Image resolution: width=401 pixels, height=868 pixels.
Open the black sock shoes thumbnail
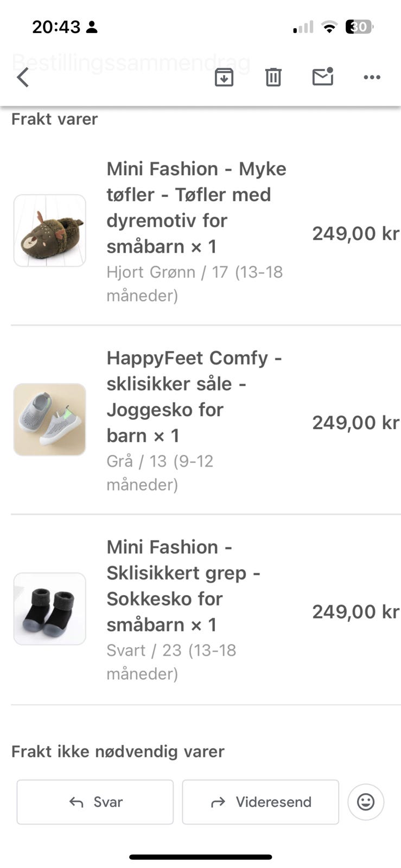point(49,609)
